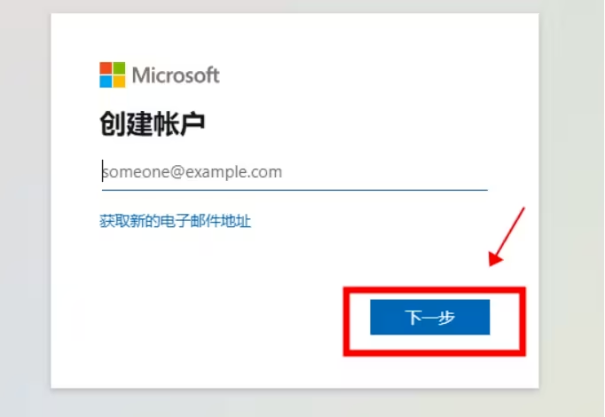Click the red arrow annotation head
Image resolution: width=605 pixels, height=417 pixels.
[495, 258]
